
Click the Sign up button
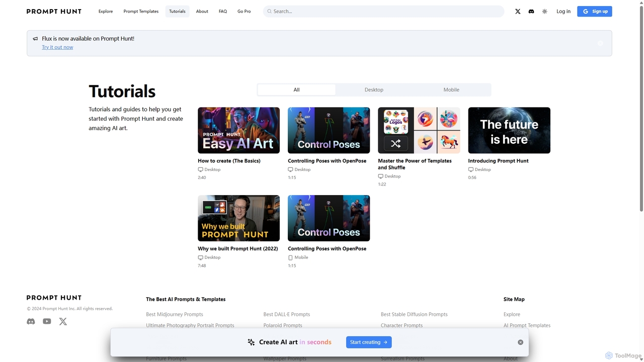pos(595,11)
